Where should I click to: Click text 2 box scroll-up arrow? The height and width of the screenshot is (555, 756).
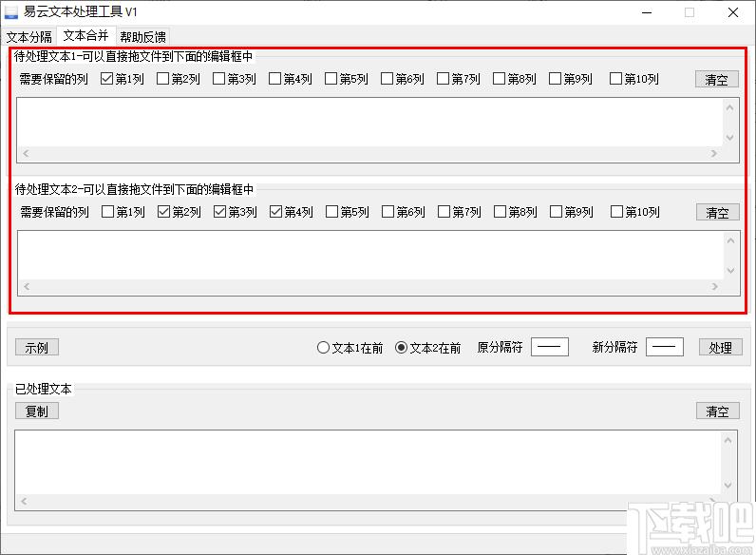[731, 240]
